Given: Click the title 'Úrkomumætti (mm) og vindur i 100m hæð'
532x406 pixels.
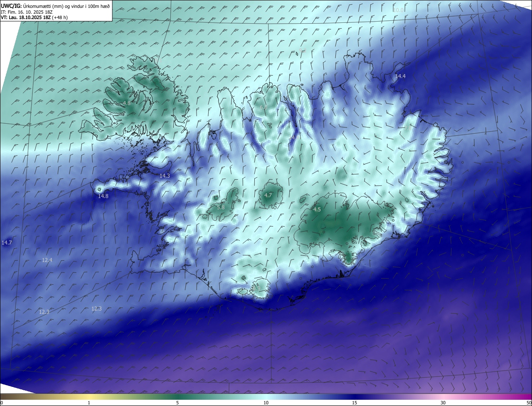Looking at the screenshot, I should (66, 6).
